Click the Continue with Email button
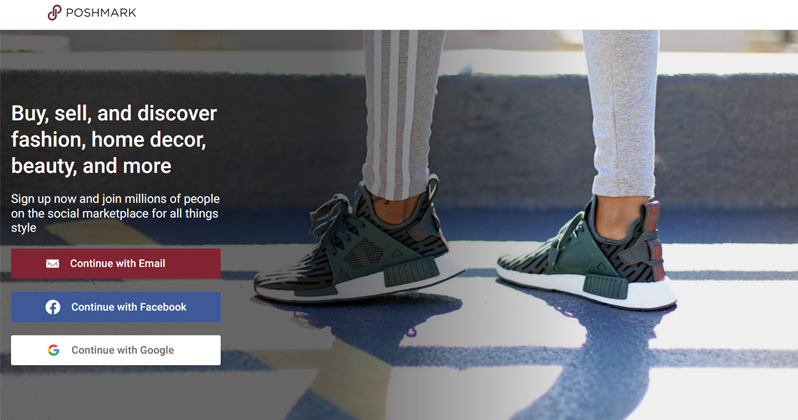Screen dimensions: 798x420 coord(116,264)
